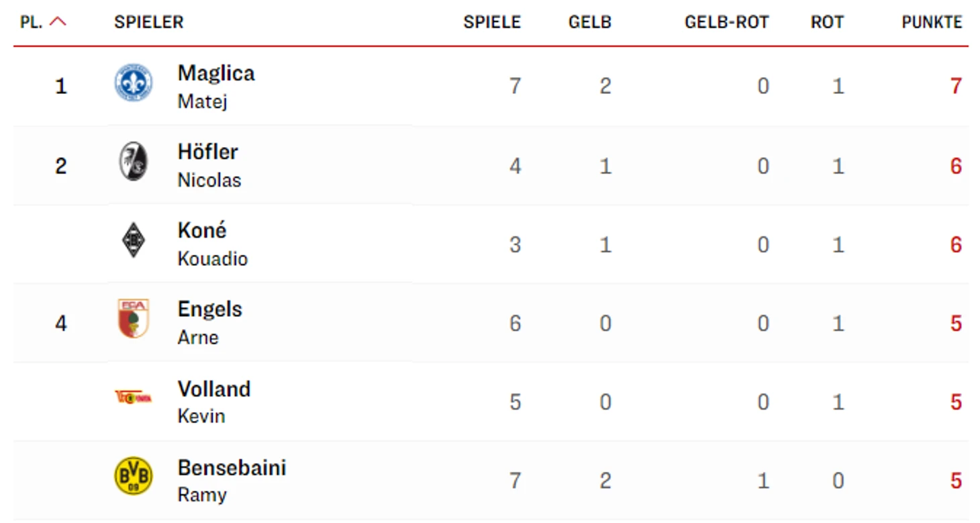The width and height of the screenshot is (980, 523).
Task: Sort table by ROT column header
Action: [x=826, y=22]
